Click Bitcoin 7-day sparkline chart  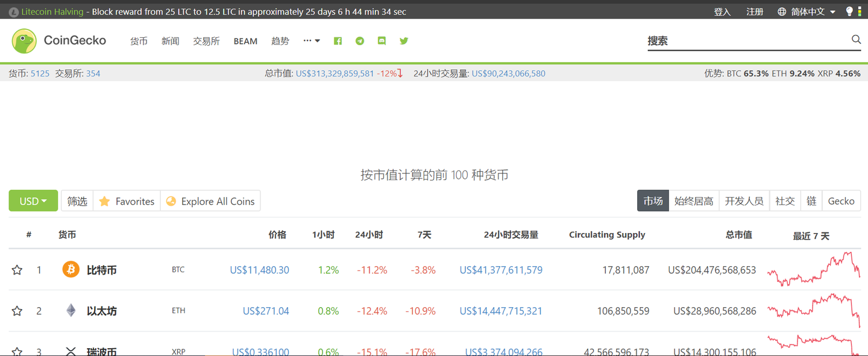pos(814,269)
